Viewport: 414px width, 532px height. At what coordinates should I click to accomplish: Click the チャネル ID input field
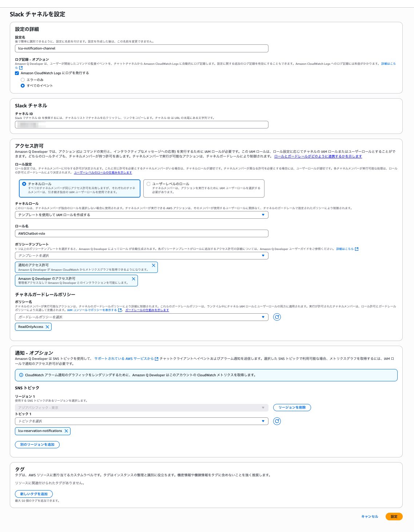tap(142, 125)
